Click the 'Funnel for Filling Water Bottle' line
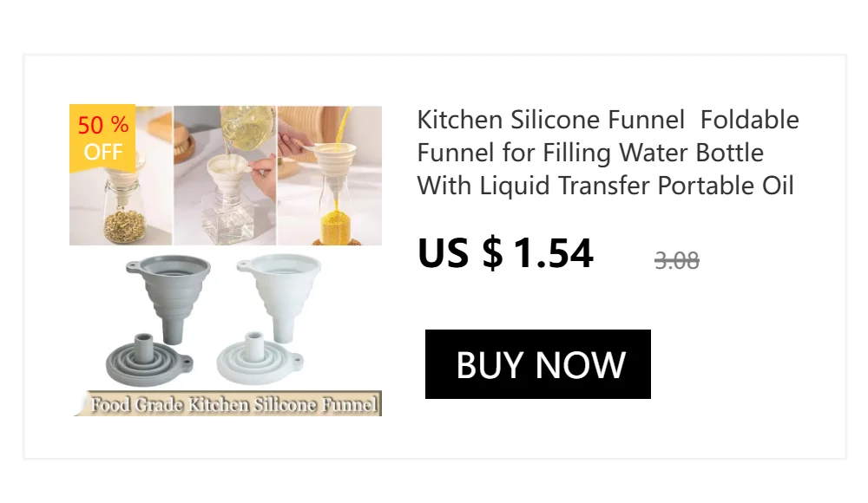 click(x=590, y=153)
